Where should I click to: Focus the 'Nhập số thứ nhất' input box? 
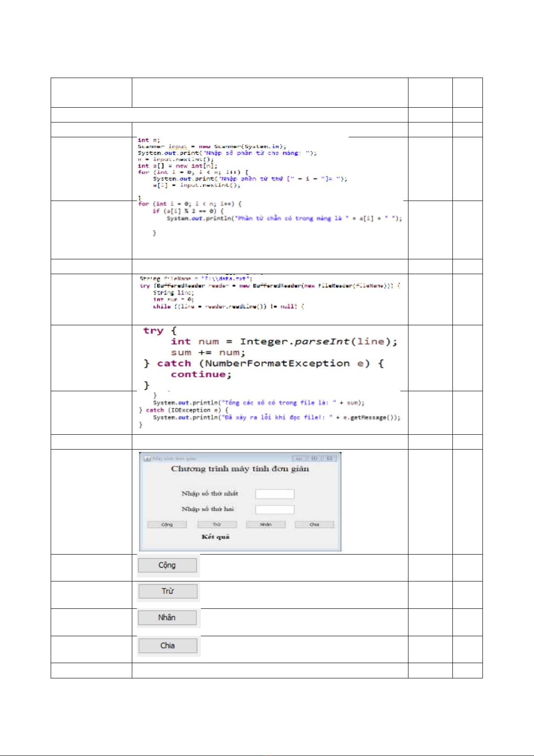[x=275, y=494]
